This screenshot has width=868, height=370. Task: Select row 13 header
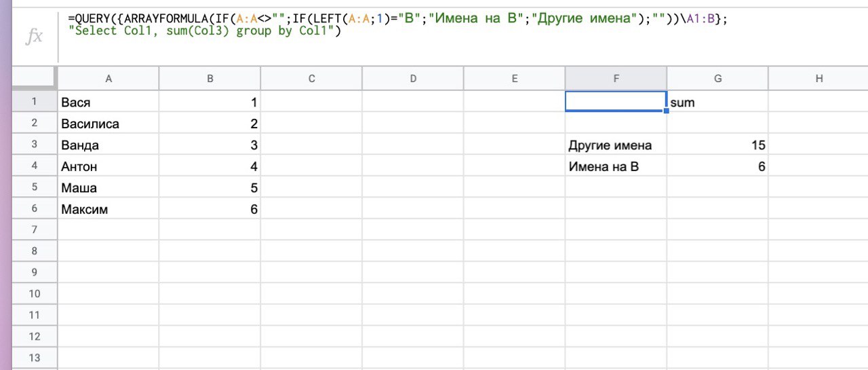click(35, 358)
